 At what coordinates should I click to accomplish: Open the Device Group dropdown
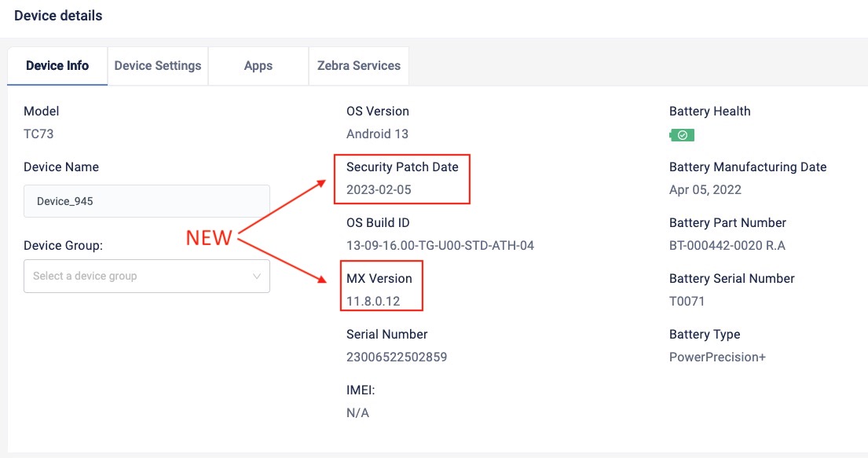coord(146,277)
